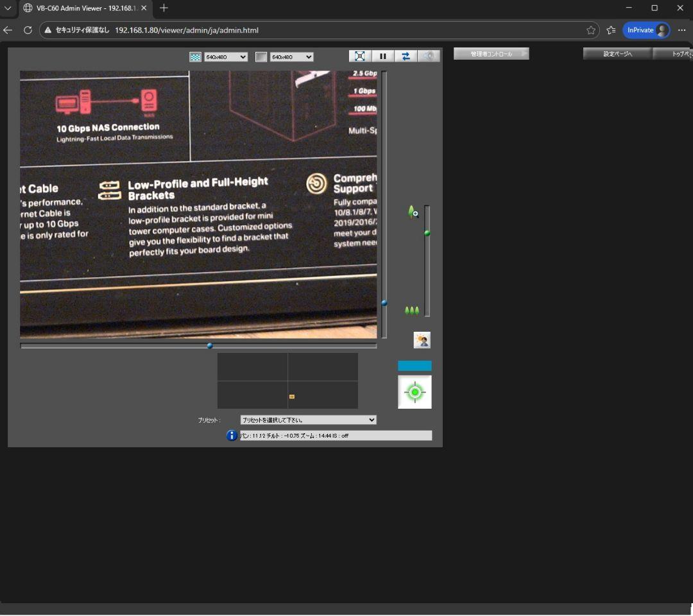Click the green camera control crosshair button

click(415, 392)
